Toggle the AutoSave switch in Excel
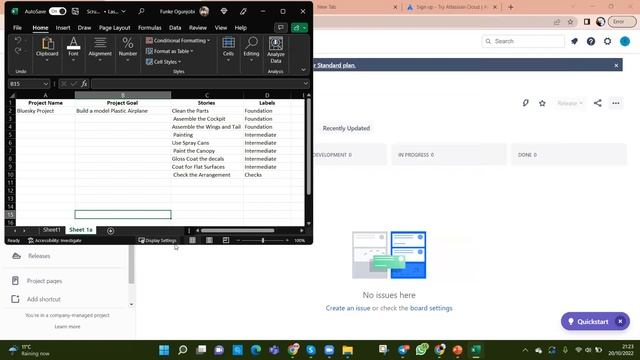Viewport: 640px width, 360px height. point(58,11)
